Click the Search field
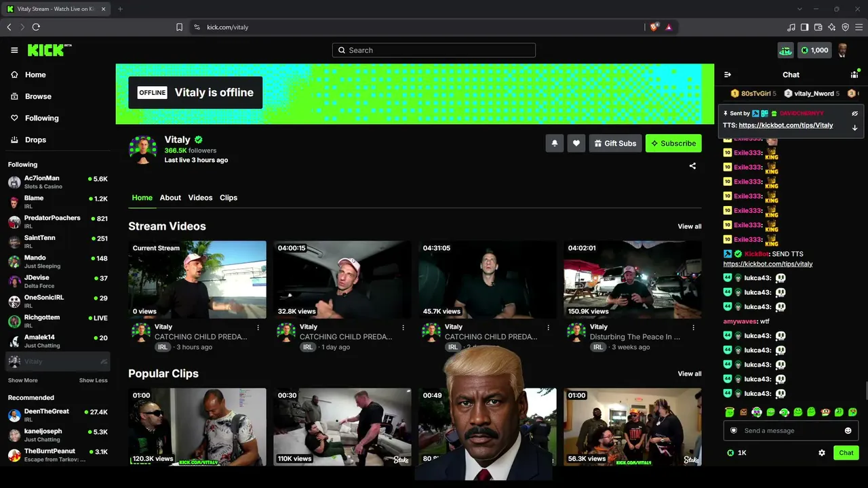868x488 pixels. (x=434, y=50)
